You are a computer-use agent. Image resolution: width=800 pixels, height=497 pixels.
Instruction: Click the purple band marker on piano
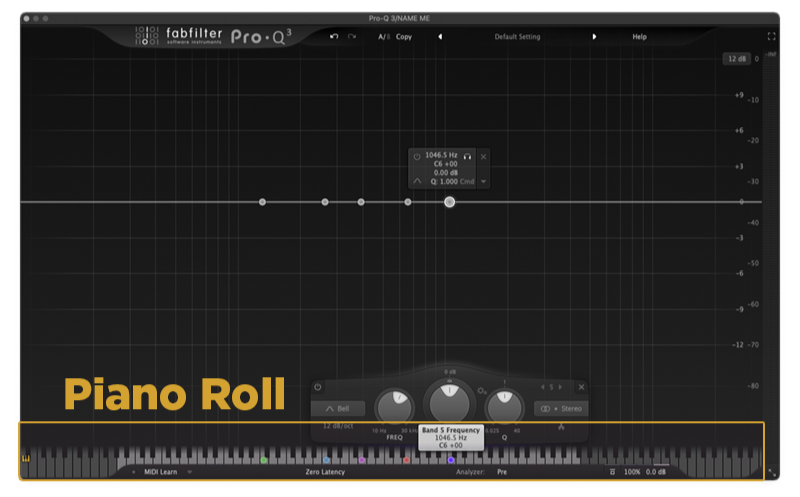click(x=451, y=460)
